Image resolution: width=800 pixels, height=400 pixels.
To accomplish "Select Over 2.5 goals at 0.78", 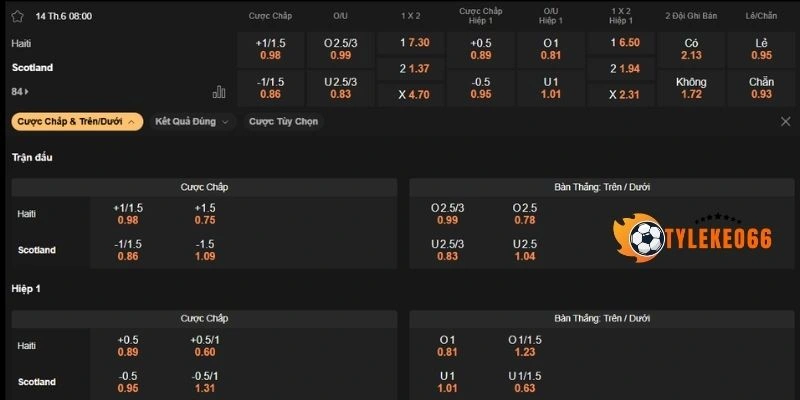I will point(524,214).
